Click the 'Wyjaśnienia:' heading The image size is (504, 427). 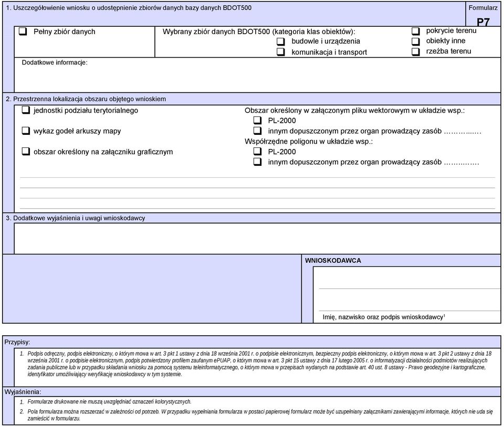point(23,392)
